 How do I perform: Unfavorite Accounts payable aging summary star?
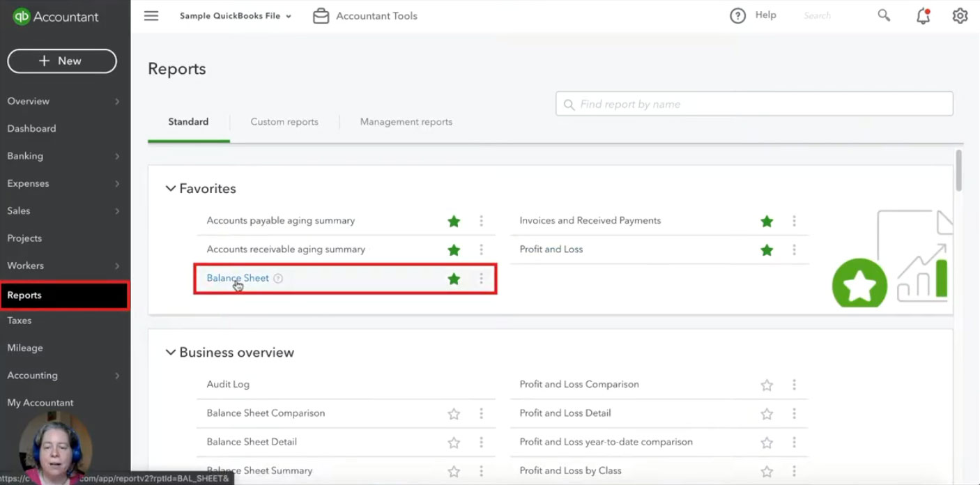coord(454,221)
